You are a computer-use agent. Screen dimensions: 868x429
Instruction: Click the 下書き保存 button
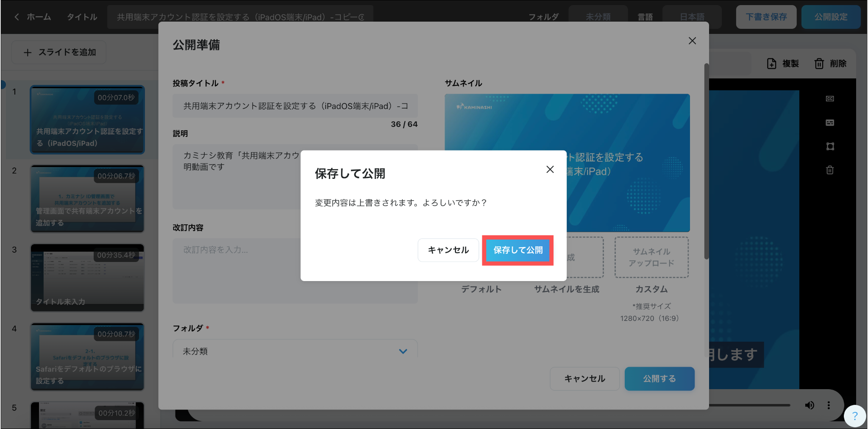[766, 17]
